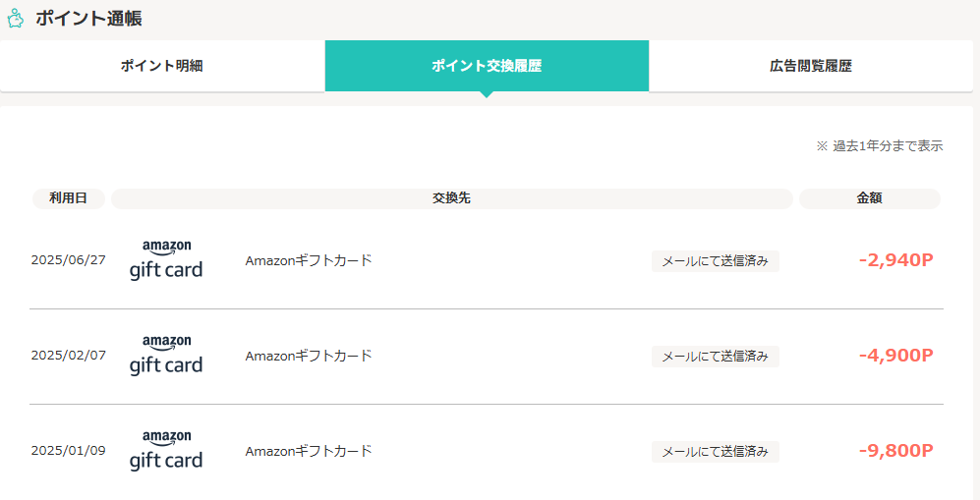The width and height of the screenshot is (980, 500).
Task: Click the Amazon gift card logo for 2025/01/09
Action: pyautogui.click(x=166, y=451)
